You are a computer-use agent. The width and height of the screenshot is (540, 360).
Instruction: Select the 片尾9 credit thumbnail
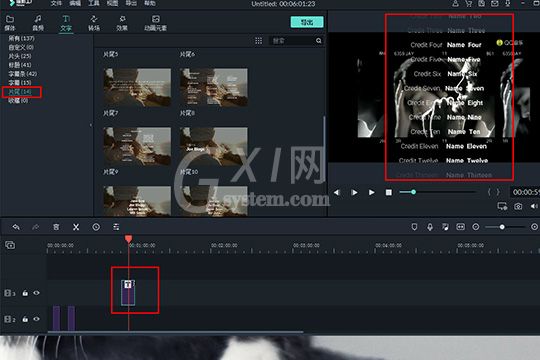[x=137, y=201]
